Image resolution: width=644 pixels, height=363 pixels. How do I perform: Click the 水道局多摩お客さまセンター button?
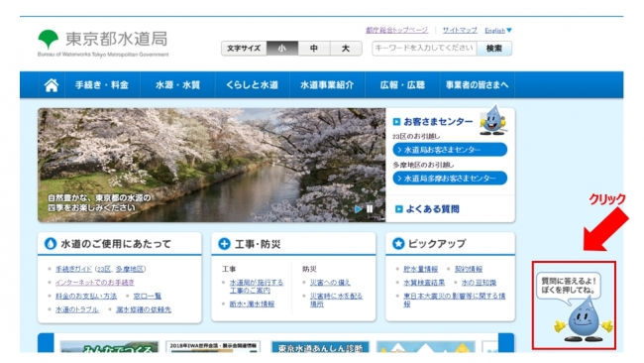[x=450, y=179]
